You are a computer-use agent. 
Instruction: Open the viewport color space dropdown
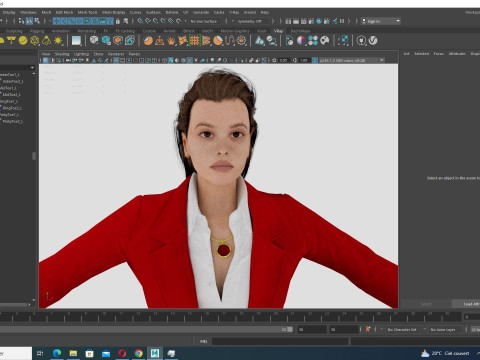coord(352,60)
